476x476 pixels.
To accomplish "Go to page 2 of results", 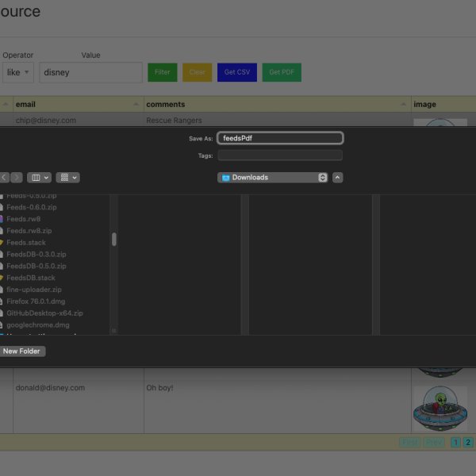I will pos(468,443).
